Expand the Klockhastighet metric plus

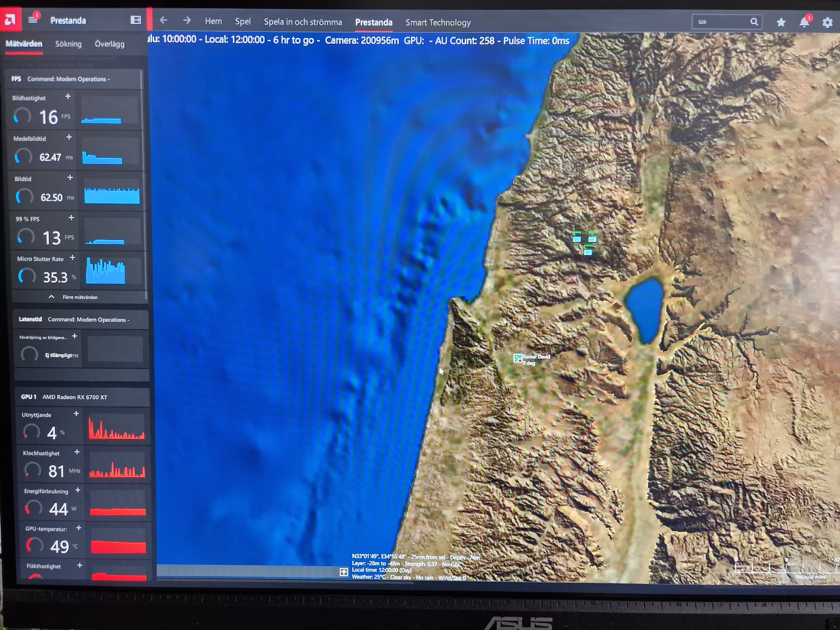pos(77,452)
